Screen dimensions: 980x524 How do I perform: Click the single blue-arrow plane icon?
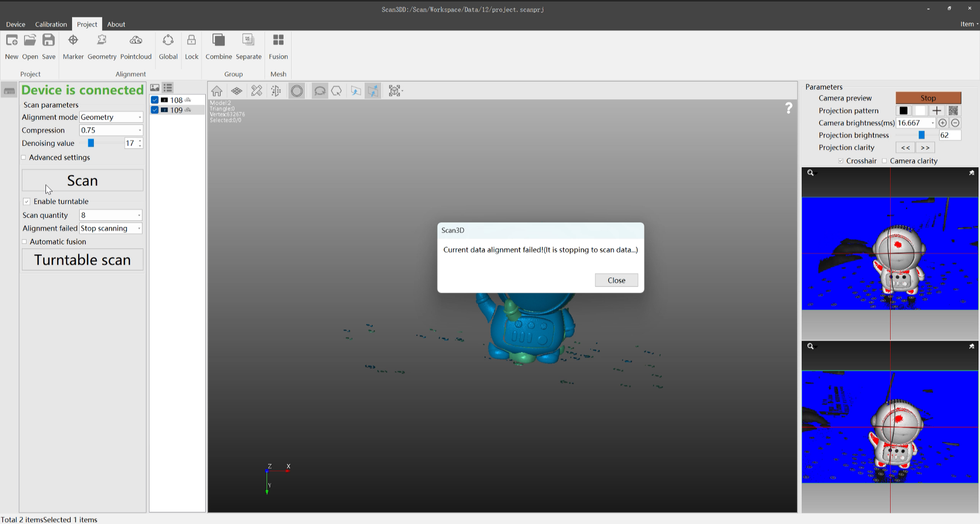[356, 91]
